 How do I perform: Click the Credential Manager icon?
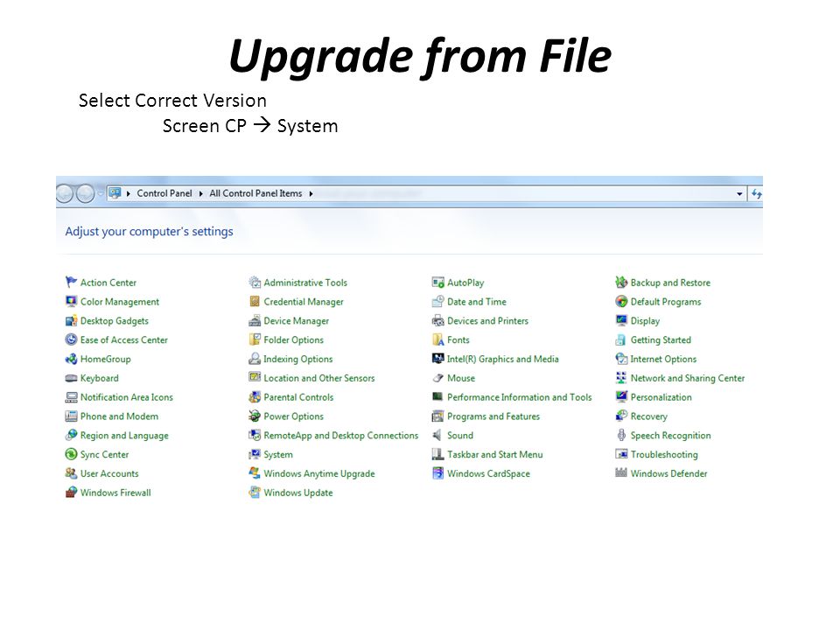pyautogui.click(x=255, y=301)
